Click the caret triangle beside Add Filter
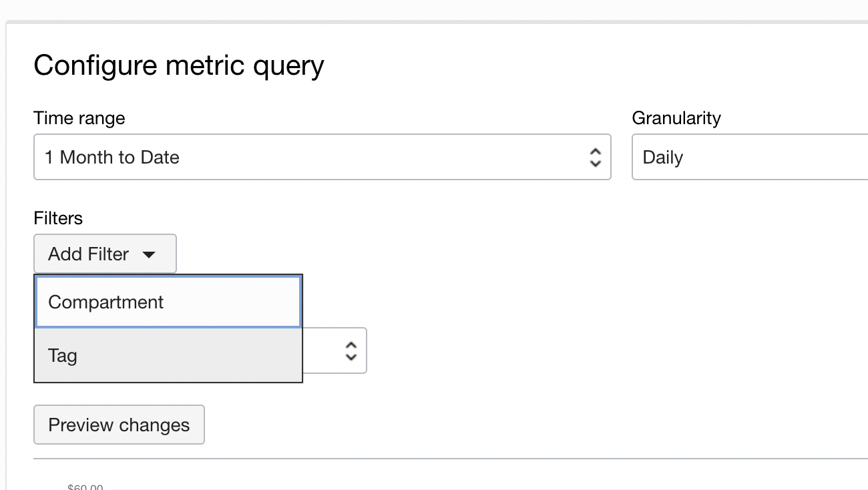The width and height of the screenshot is (868, 490). coord(149,254)
